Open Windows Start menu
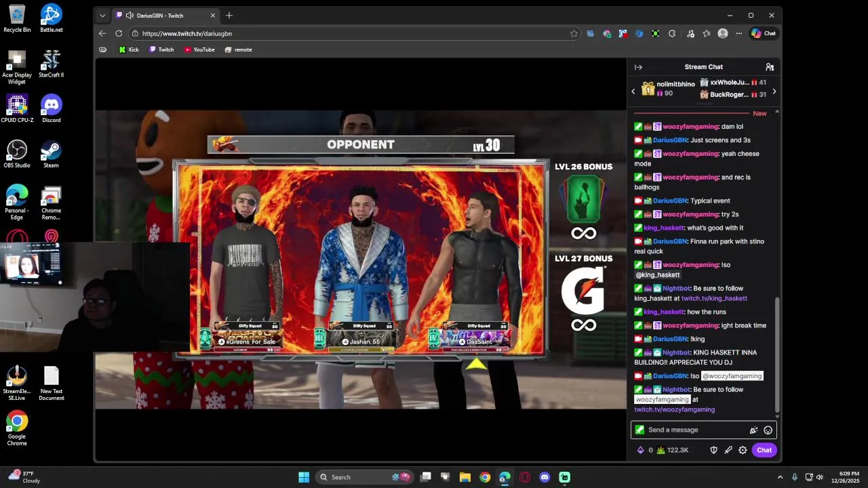The height and width of the screenshot is (488, 868). (304, 477)
